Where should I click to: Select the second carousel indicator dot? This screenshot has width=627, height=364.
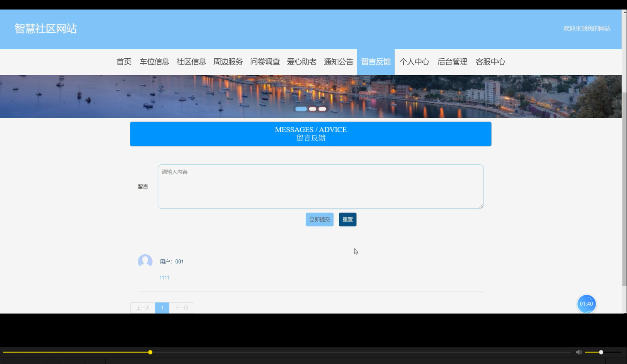(x=312, y=108)
